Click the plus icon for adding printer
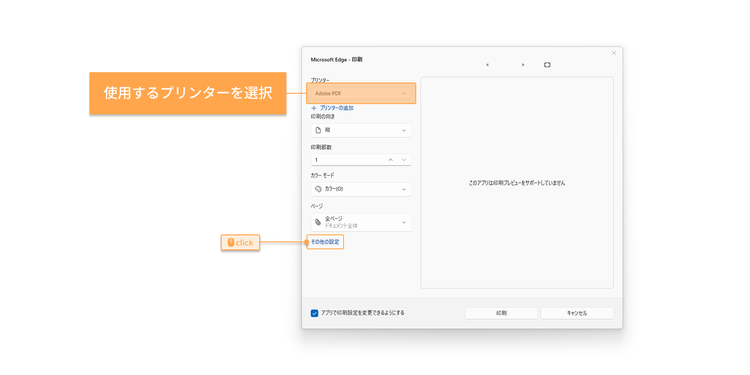 [x=314, y=109]
